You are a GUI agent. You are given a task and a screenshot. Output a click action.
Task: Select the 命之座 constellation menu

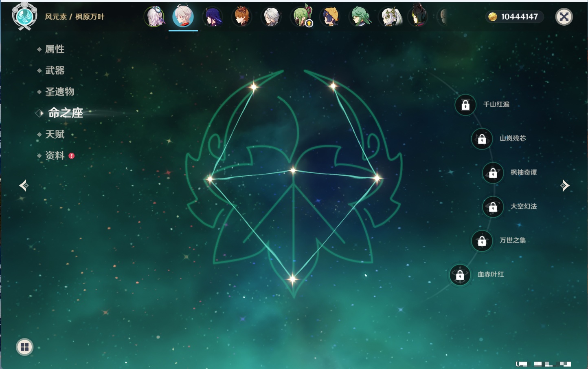tap(65, 113)
